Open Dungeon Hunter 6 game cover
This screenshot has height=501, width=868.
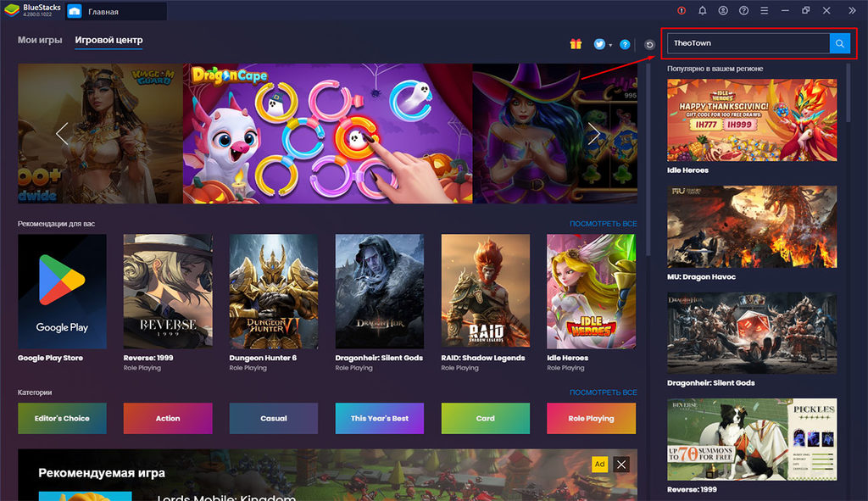tap(274, 291)
